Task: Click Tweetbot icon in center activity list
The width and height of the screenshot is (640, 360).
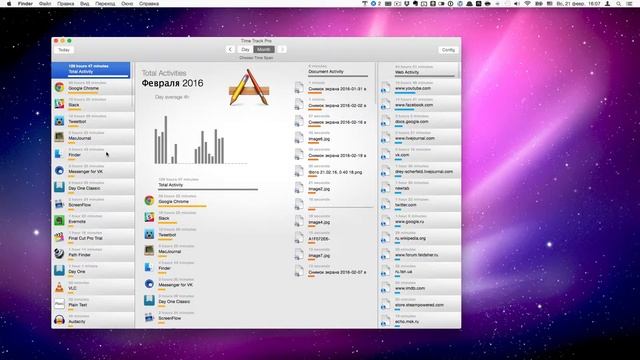Action: point(149,234)
